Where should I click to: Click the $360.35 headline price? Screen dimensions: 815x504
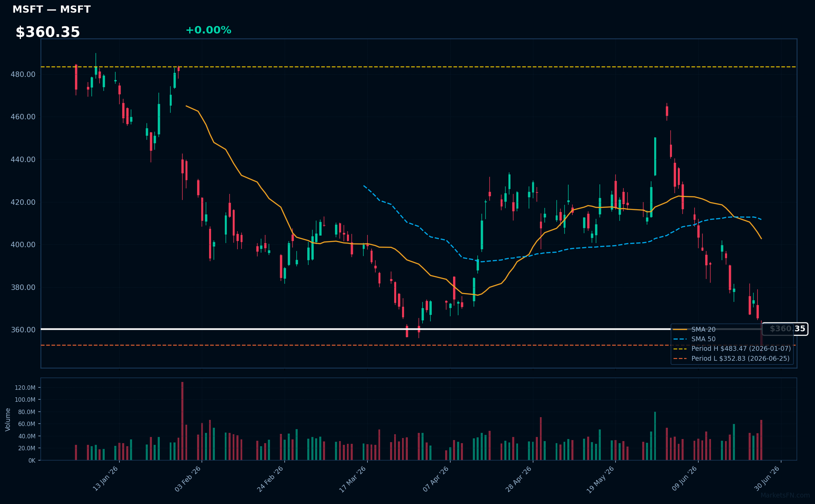tap(48, 32)
